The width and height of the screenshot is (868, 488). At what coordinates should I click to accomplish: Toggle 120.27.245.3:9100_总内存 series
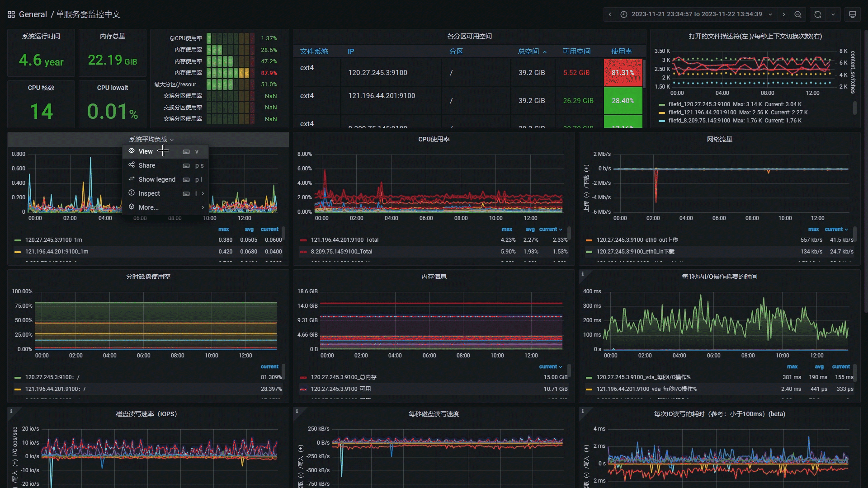(344, 377)
